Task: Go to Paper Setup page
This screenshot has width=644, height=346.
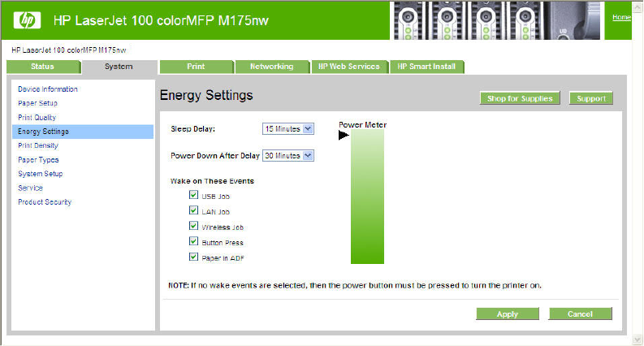Action: click(38, 103)
